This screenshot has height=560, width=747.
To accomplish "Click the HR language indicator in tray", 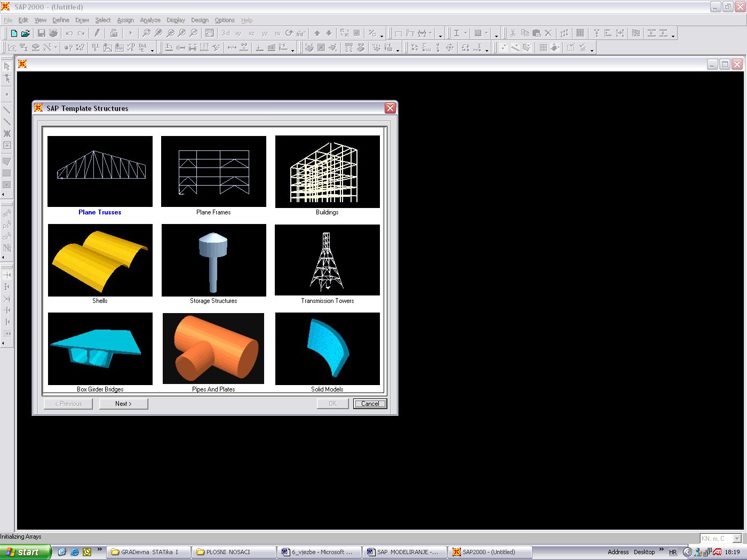I will [673, 552].
